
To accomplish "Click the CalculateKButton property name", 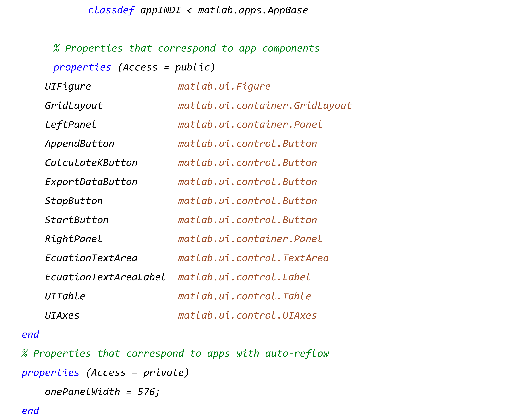I will [91, 163].
